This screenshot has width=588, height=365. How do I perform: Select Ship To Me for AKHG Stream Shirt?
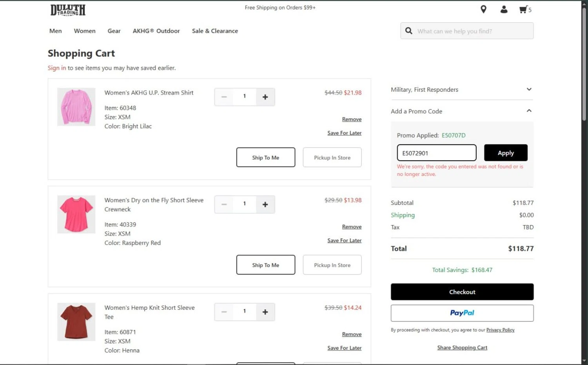coord(266,157)
